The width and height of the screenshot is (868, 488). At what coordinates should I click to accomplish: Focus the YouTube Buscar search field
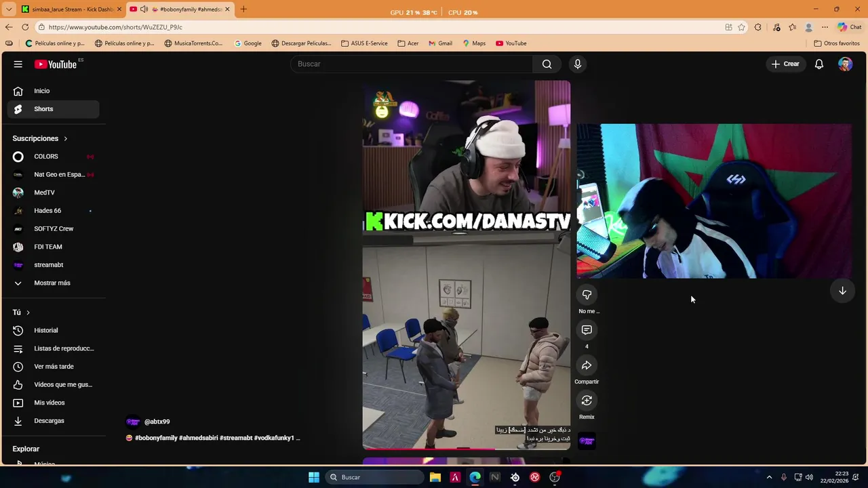coord(412,64)
